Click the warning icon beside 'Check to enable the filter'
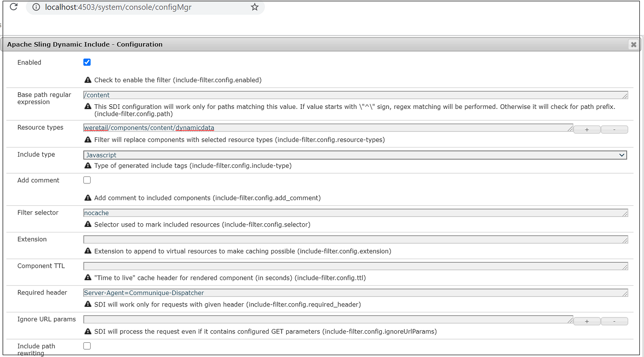This screenshot has height=357, width=644. (88, 80)
